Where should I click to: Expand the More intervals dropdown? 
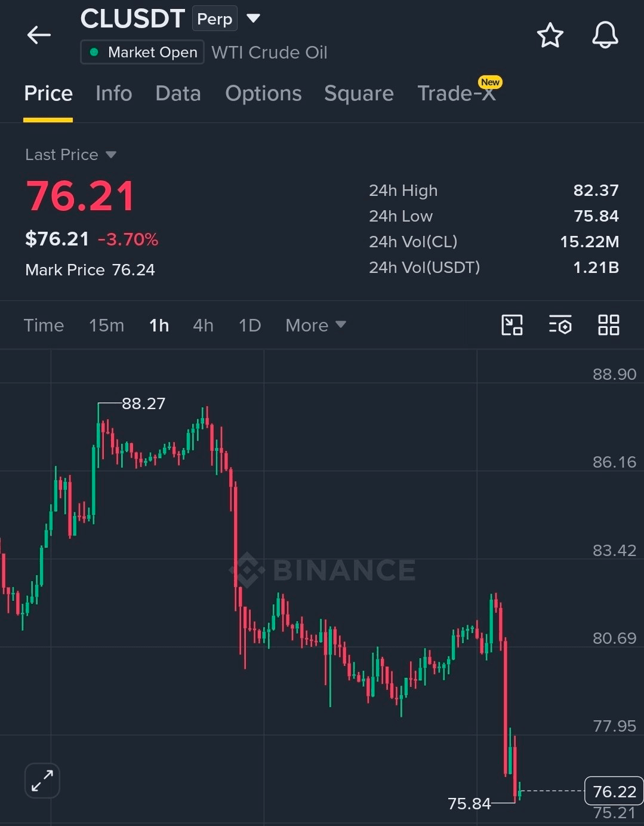point(315,326)
